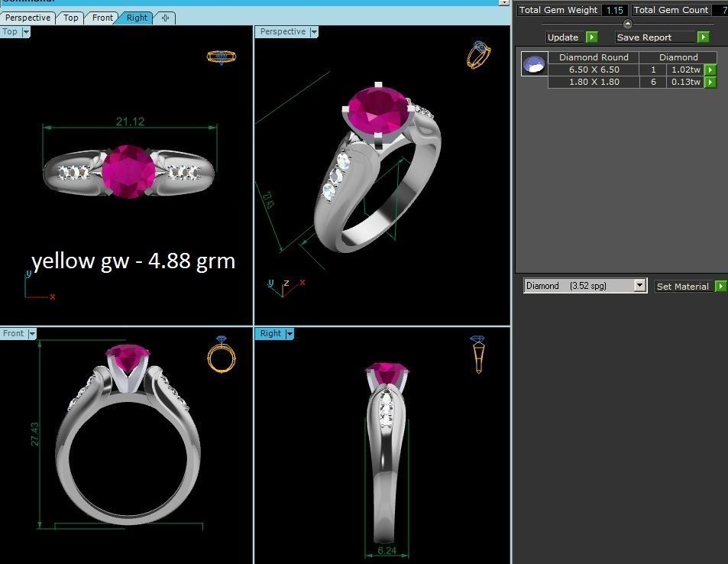Click the quantity 6 cell in gem table
728x564 pixels.
(x=653, y=82)
